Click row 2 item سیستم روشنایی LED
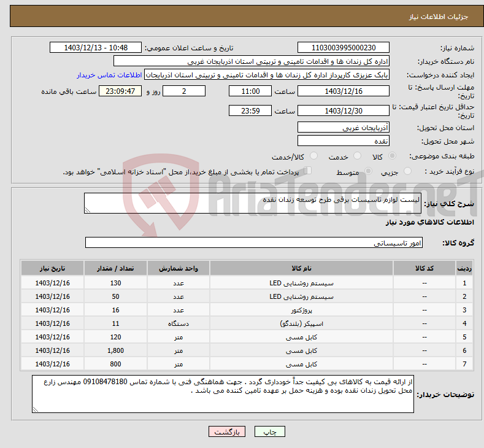Viewport: 484px width, 448px height. click(x=301, y=296)
